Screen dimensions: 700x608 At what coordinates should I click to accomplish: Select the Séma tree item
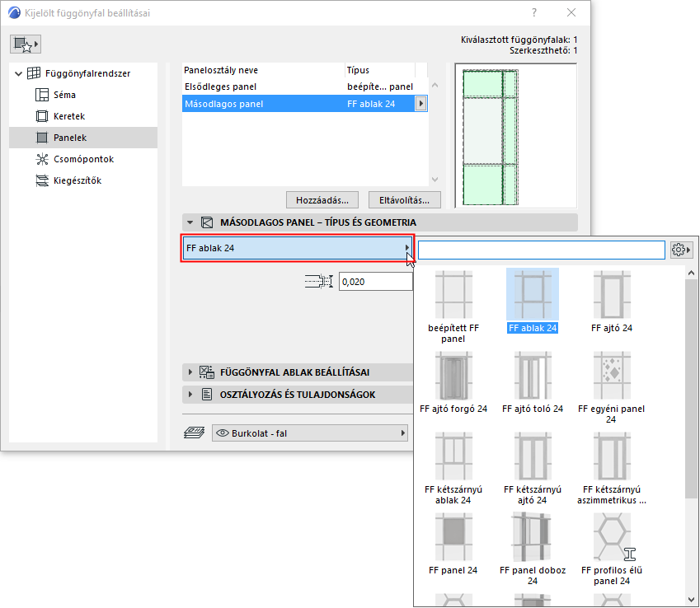pos(64,95)
